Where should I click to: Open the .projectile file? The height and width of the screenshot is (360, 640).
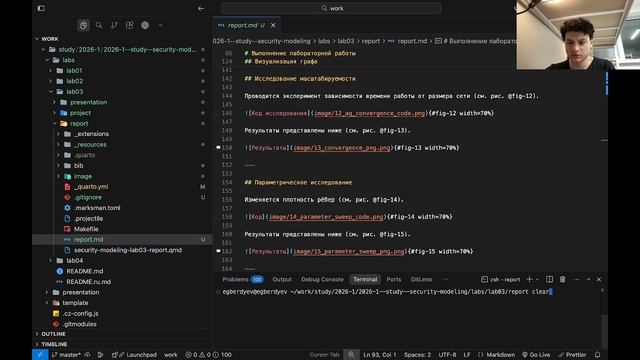(89, 218)
